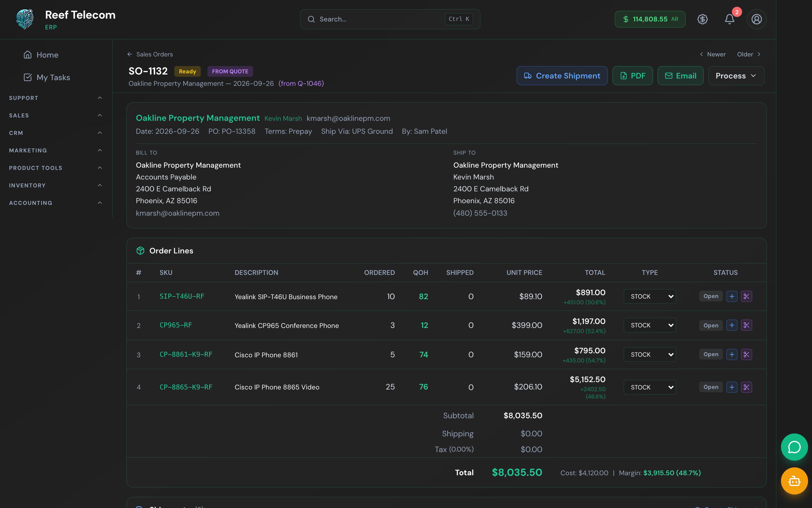Go to the Newer sales order
This screenshot has height=508, width=812.
pyautogui.click(x=713, y=54)
